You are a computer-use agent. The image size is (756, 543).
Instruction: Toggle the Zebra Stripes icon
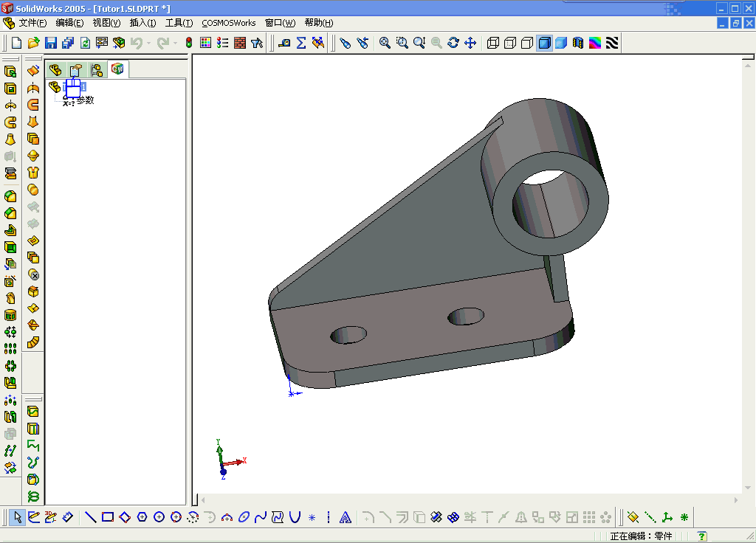pyautogui.click(x=612, y=43)
